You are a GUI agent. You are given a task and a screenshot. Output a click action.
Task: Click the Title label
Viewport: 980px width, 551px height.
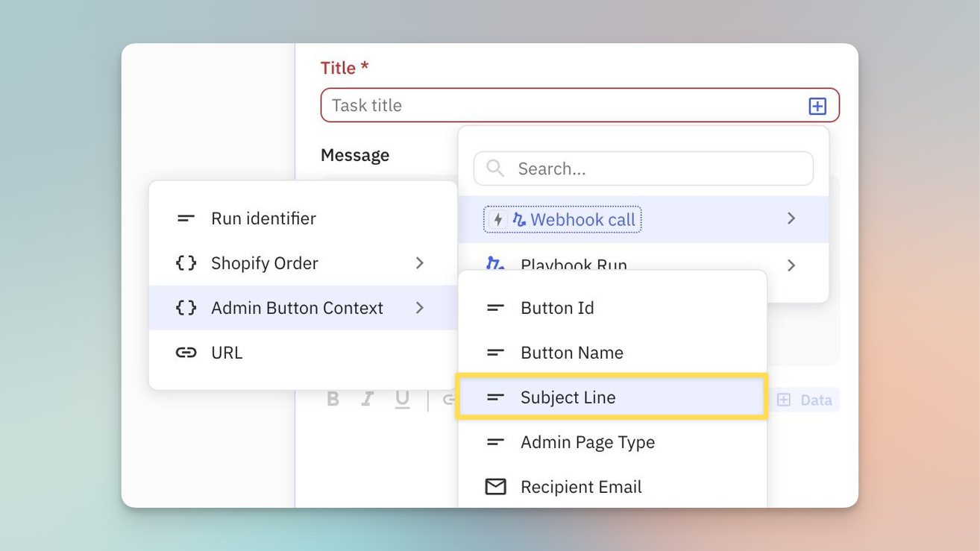tap(345, 68)
